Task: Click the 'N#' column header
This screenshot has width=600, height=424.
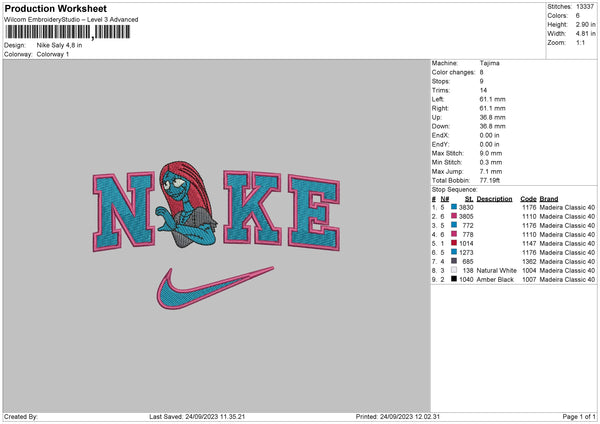Action: [x=445, y=199]
